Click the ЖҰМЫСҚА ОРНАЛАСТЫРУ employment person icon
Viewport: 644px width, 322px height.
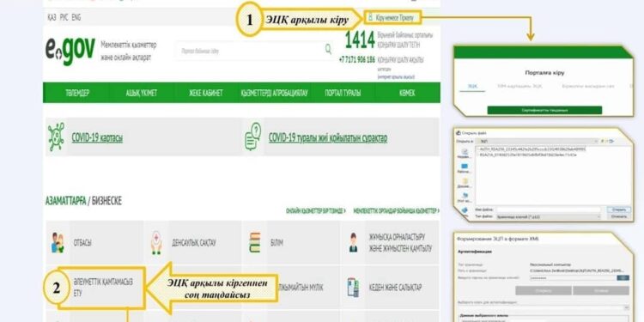coord(352,243)
